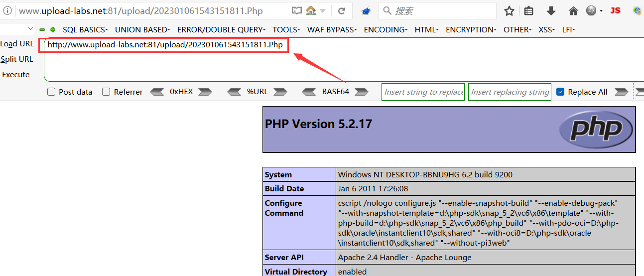Screen dimensions: 644x276
Task: Click the 'Jan 6 2011 17:26:08' value
Action: (x=373, y=189)
